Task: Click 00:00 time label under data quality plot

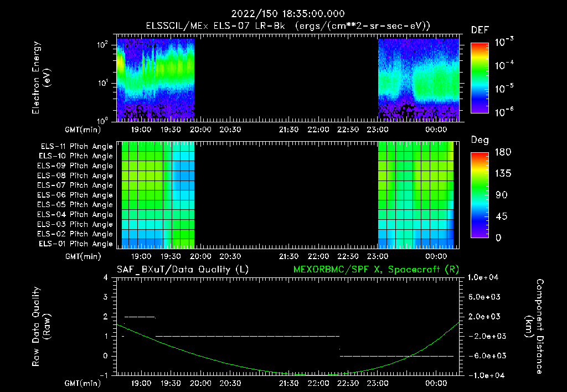Action: pyautogui.click(x=436, y=383)
